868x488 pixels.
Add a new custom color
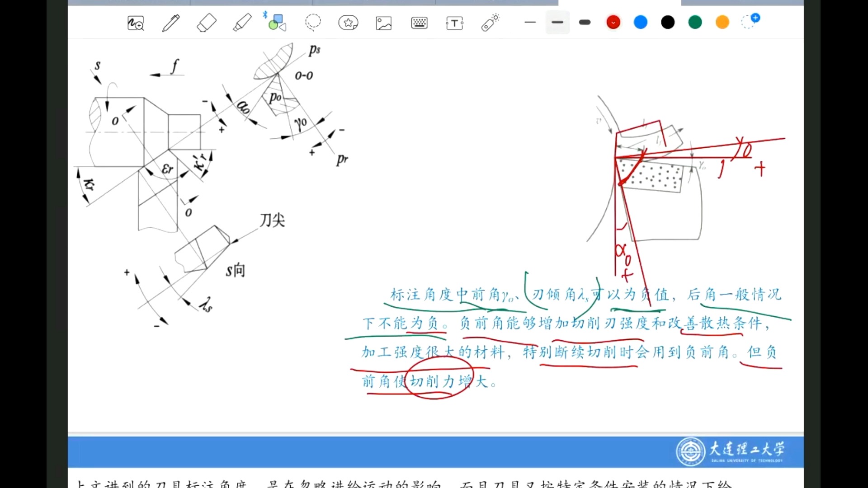(750, 21)
